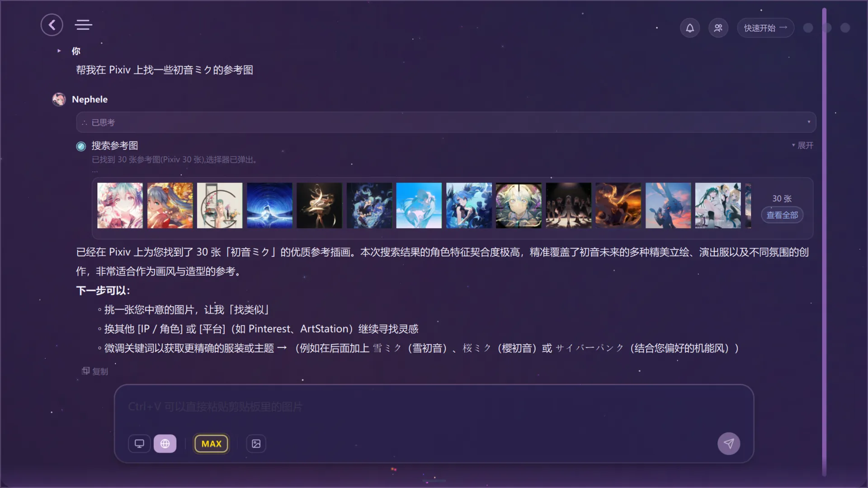
Task: Open the two-character white thumbnail
Action: point(718,206)
